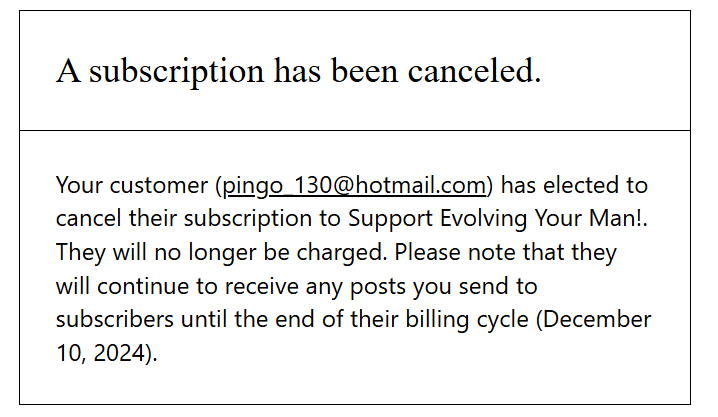Viewport: 718px width, 417px height.
Task: Click the '10, 2024).' text on last line
Action: coord(107,353)
